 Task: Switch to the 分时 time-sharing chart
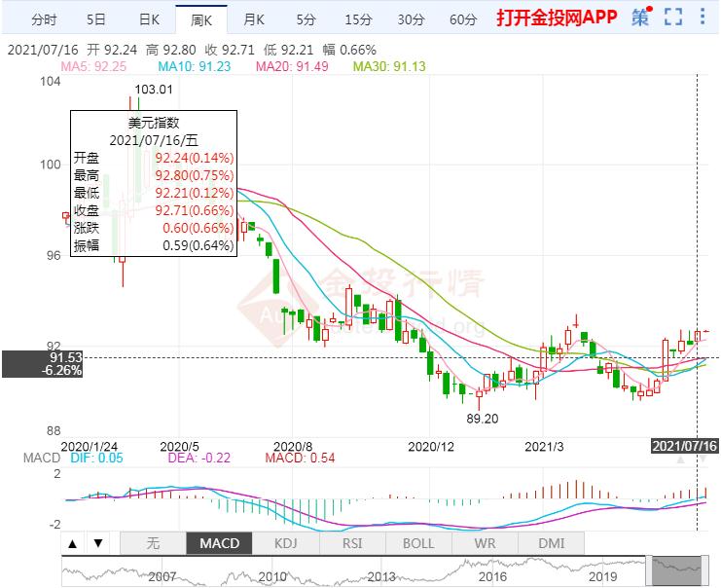coord(44,18)
